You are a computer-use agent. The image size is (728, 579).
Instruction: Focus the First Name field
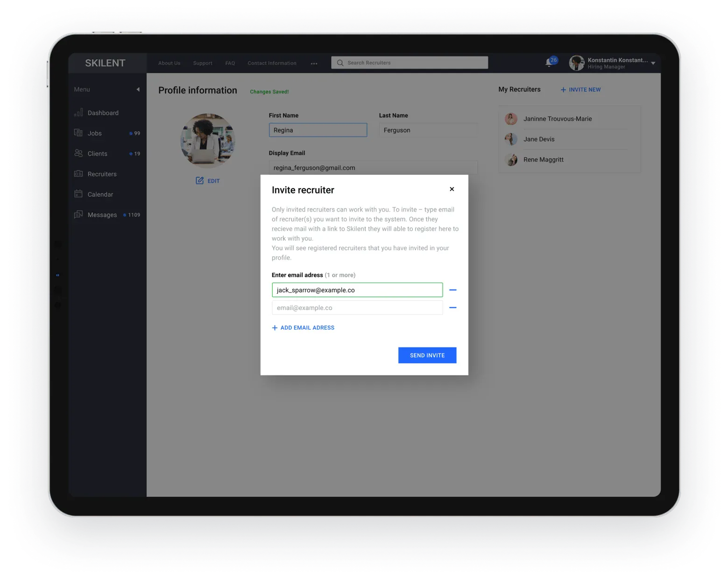click(318, 130)
